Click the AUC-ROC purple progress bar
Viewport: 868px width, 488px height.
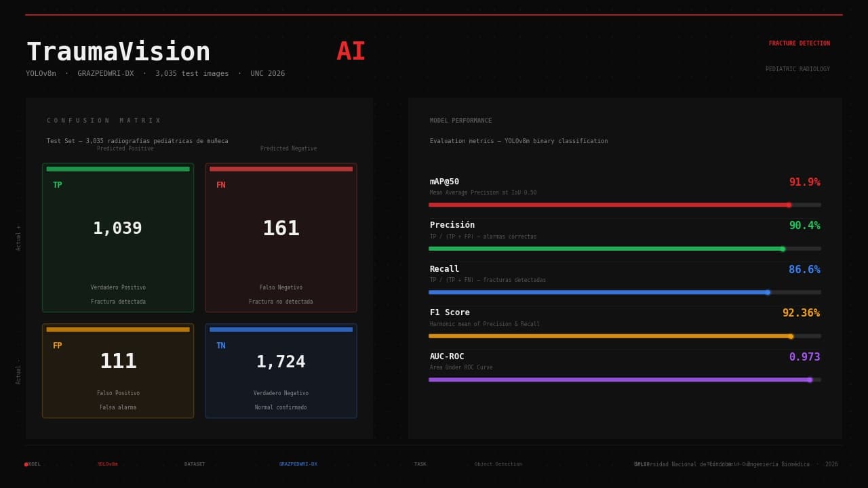[x=625, y=380]
